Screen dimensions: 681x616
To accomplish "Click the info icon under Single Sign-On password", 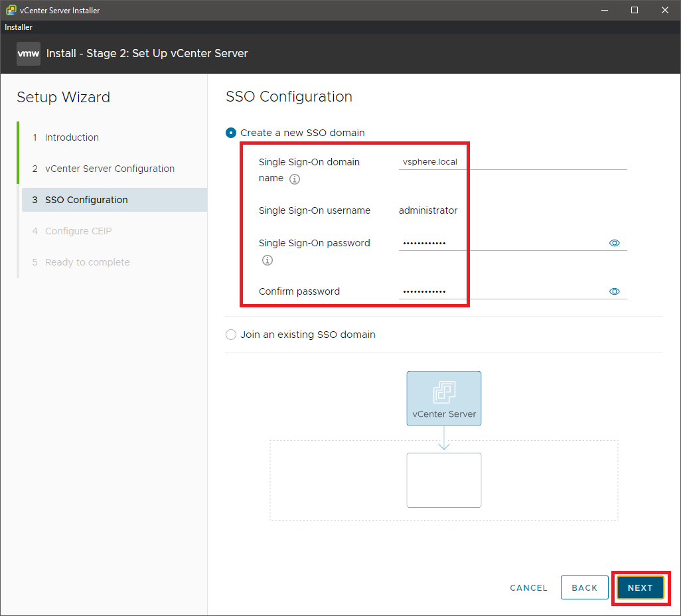I will [267, 260].
